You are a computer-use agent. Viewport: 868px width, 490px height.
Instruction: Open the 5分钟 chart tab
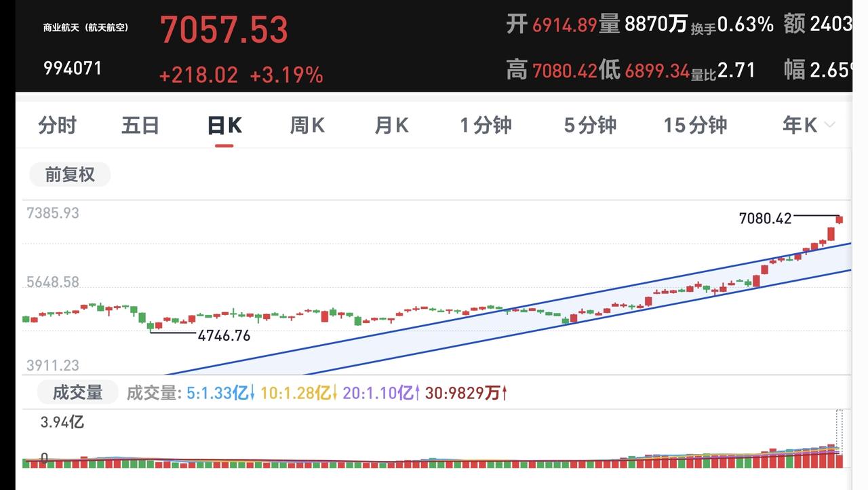click(x=590, y=126)
